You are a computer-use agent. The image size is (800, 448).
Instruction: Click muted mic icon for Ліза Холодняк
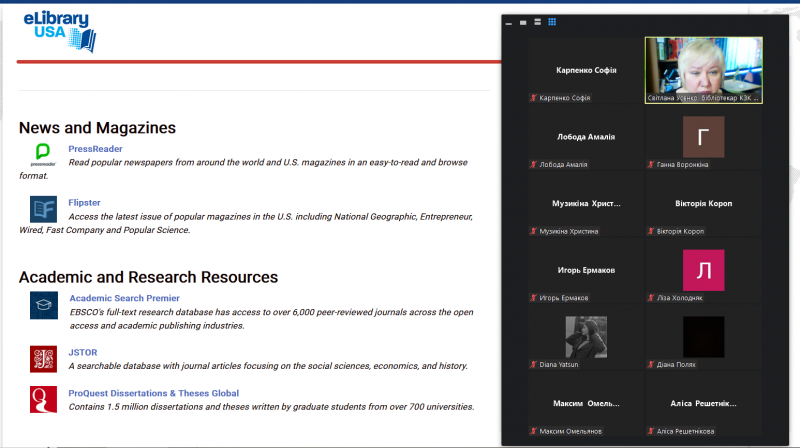(x=651, y=297)
